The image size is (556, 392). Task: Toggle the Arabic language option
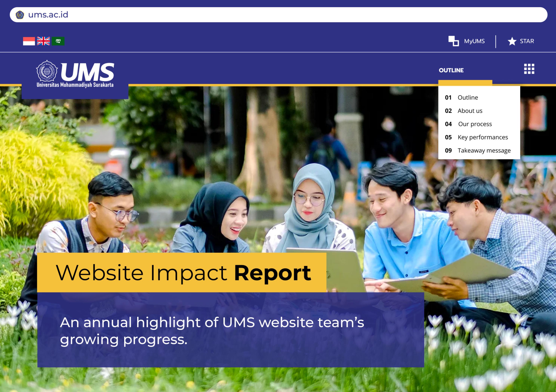click(58, 41)
